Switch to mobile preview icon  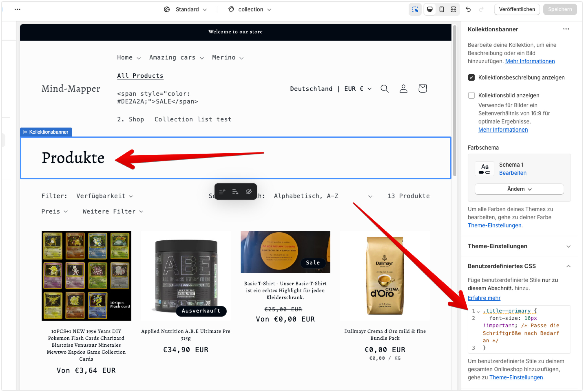pos(442,10)
